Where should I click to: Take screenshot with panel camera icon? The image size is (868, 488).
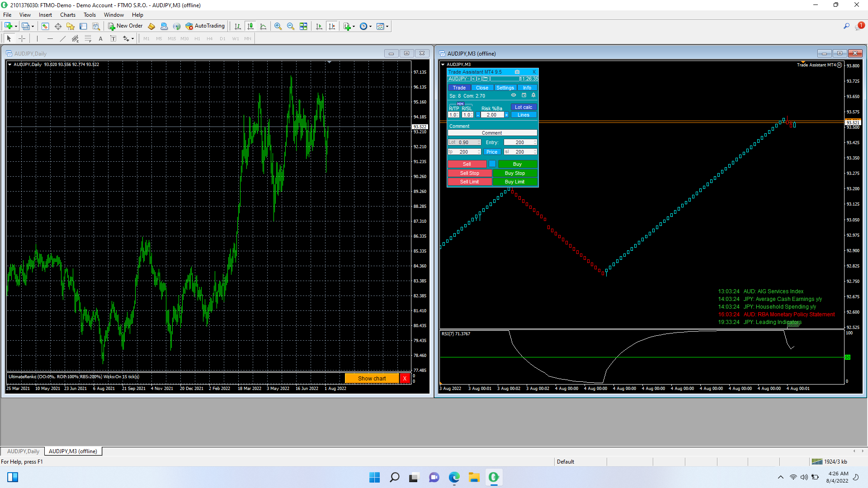(517, 72)
